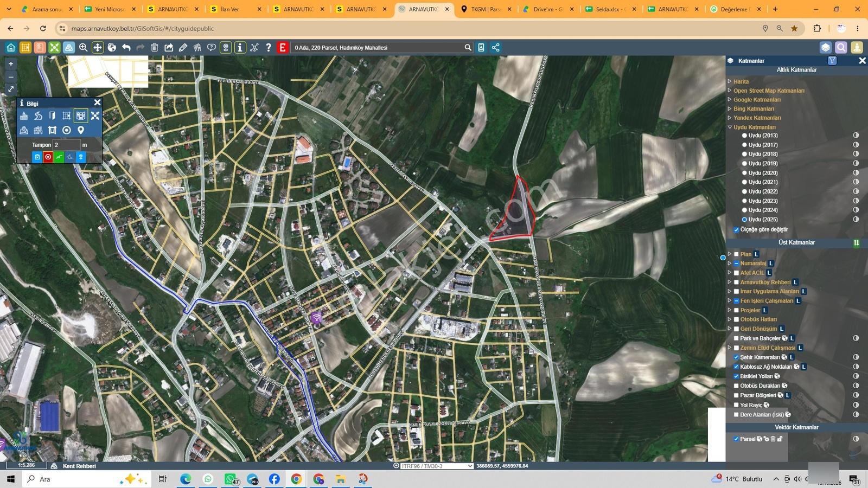868x488 pixels.
Task: Select the building info icon in Bilgi panel
Action: coord(24,115)
